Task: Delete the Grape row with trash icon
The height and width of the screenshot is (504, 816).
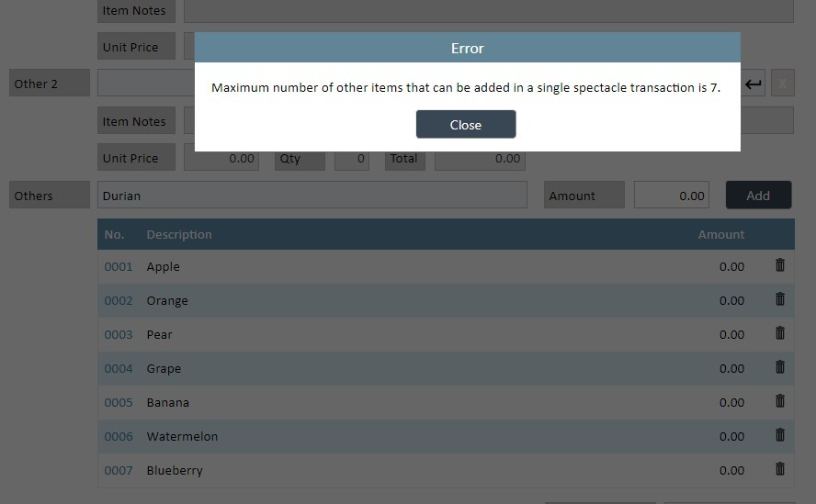Action: (x=779, y=366)
